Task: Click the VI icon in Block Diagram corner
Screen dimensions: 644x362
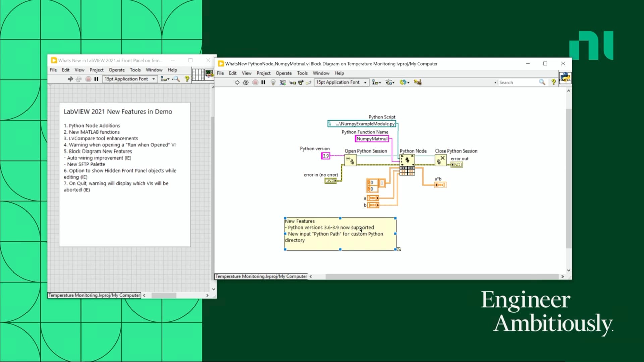Action: tap(565, 78)
